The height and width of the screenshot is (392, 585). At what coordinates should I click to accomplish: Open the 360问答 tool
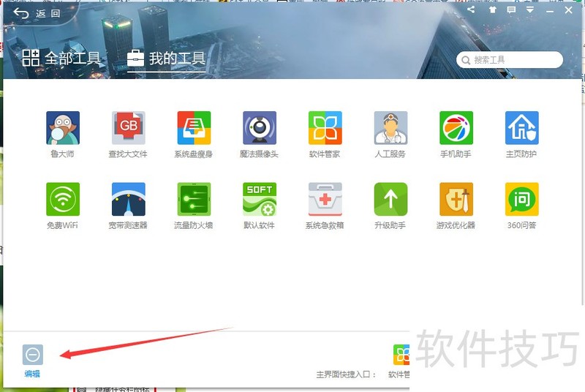[522, 199]
